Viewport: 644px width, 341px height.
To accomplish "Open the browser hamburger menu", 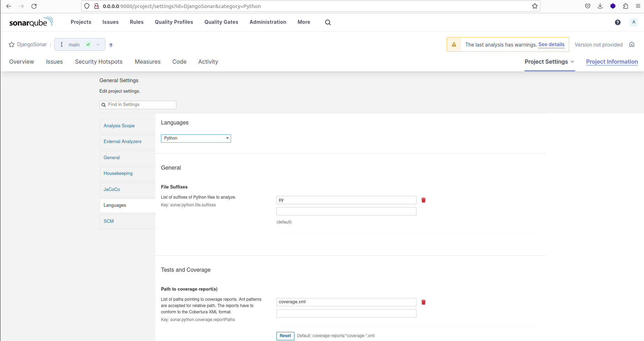I will [638, 6].
